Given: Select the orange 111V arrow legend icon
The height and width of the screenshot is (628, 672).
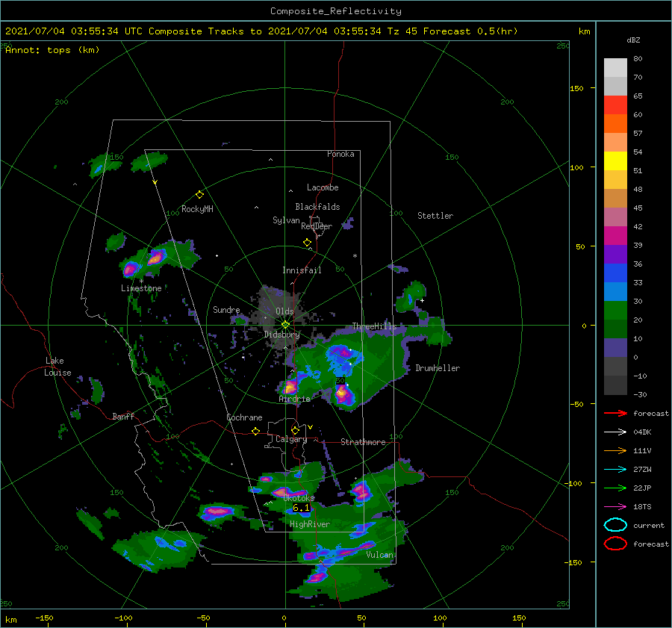Looking at the screenshot, I should (615, 450).
